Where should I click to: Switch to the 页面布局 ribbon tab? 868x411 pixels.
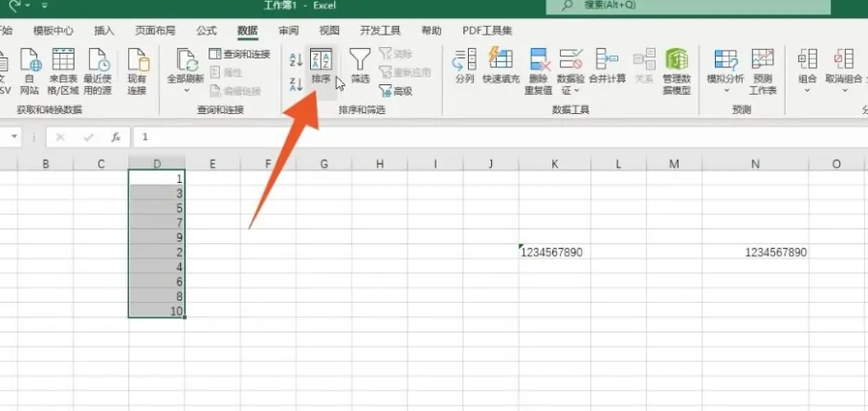point(155,31)
